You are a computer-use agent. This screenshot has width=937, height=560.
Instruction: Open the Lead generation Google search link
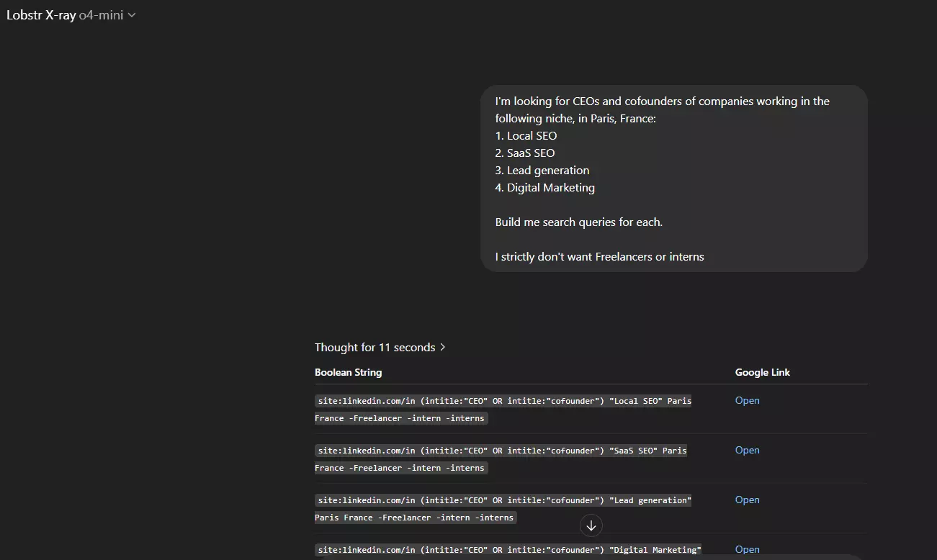point(747,500)
